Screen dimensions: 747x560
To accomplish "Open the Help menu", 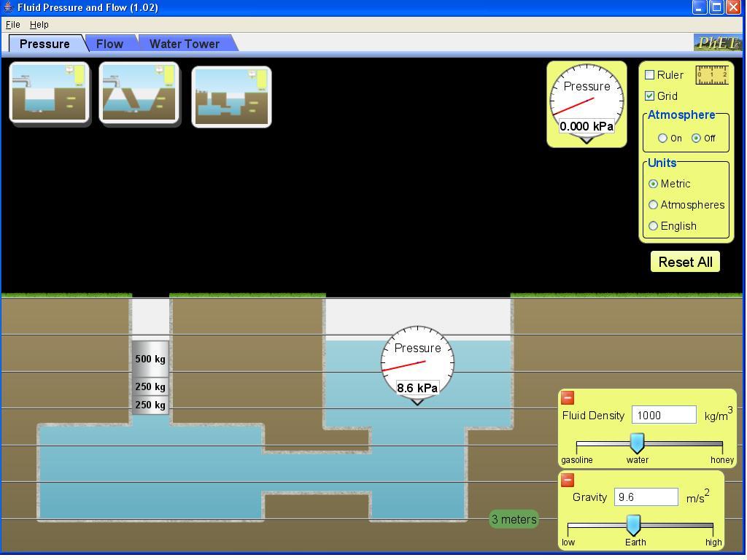I will pyautogui.click(x=39, y=24).
